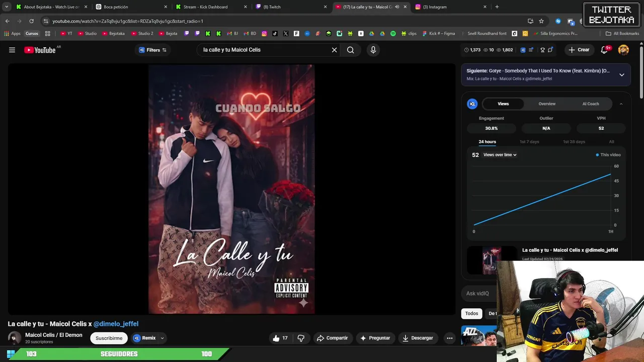Switch to the Overview tab in vidIQ
This screenshot has height=362, width=644.
[547, 104]
